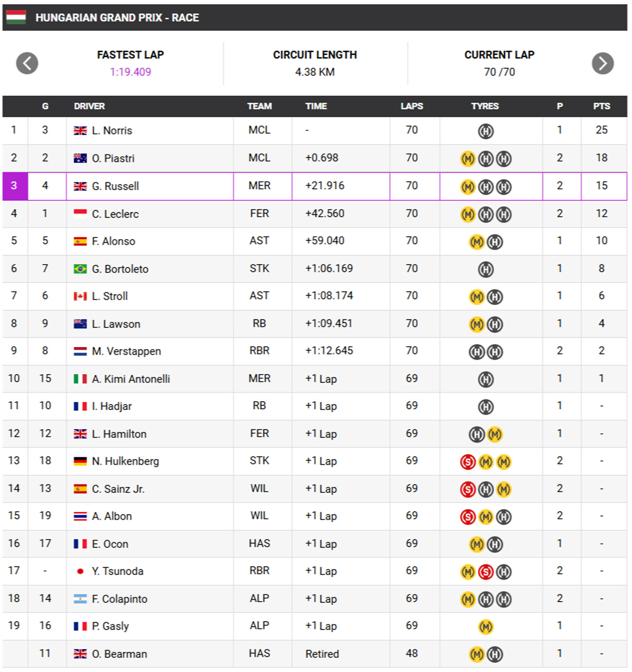Click O. Bearman's Retired status
Viewport: 632px width, 672px height.
click(x=322, y=654)
